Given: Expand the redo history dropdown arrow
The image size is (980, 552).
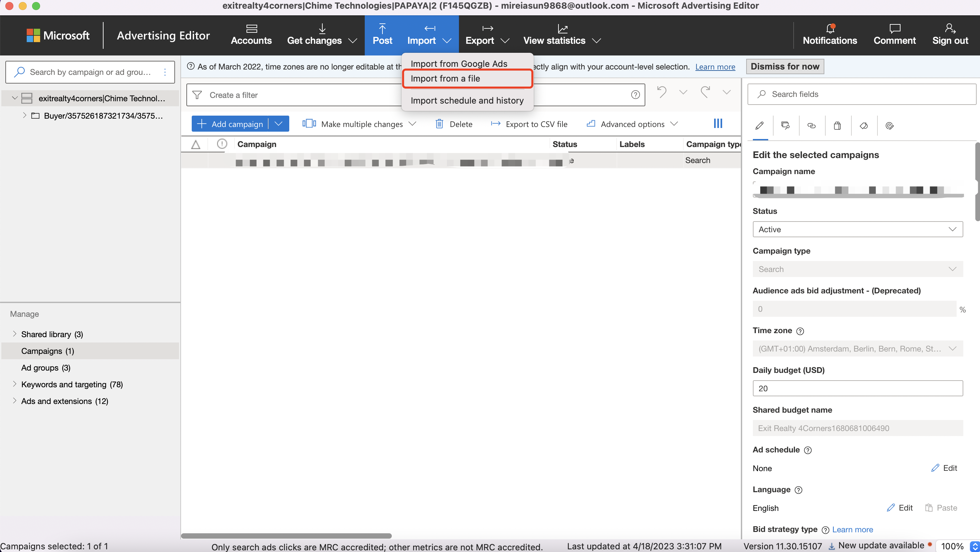Looking at the screenshot, I should coord(726,93).
